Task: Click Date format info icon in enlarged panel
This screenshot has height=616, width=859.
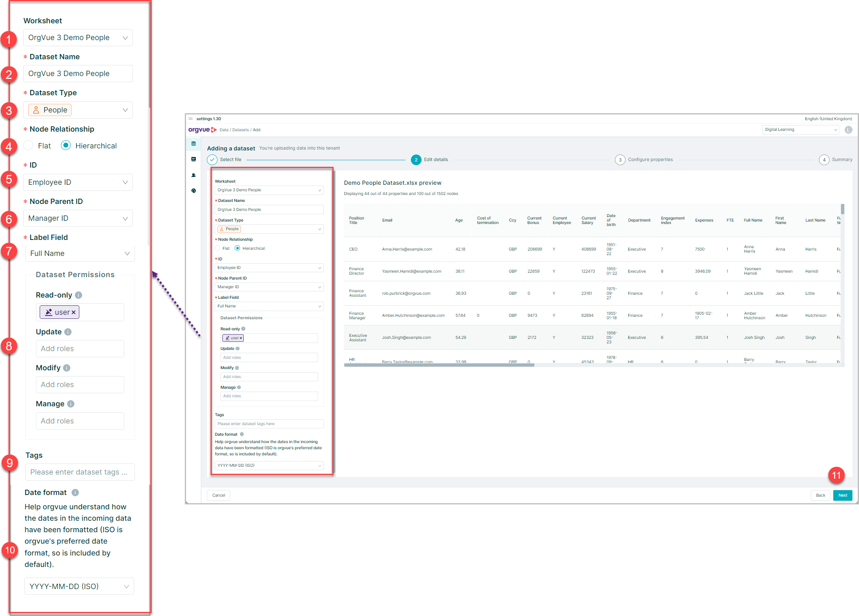Action: (75, 493)
